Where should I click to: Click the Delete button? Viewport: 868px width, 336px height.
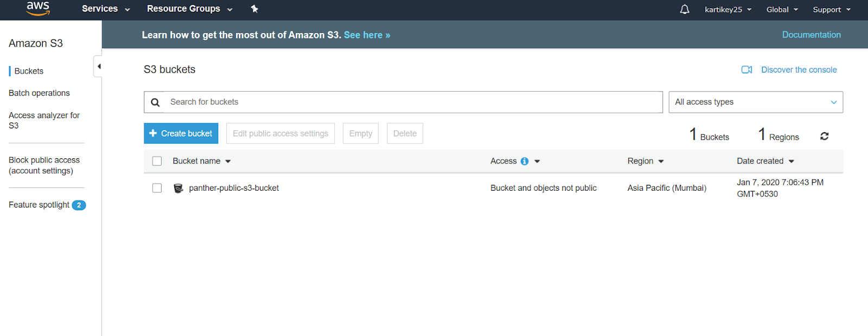pyautogui.click(x=405, y=133)
